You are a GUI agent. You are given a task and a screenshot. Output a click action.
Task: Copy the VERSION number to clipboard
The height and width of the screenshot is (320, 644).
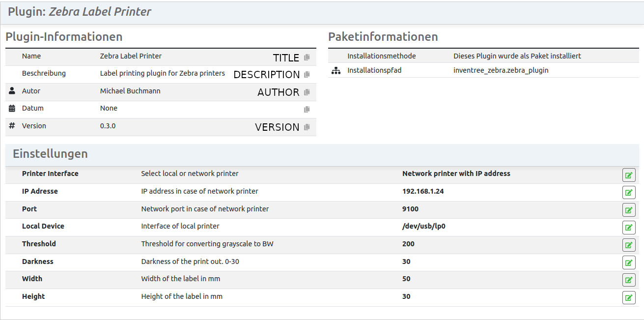(307, 127)
